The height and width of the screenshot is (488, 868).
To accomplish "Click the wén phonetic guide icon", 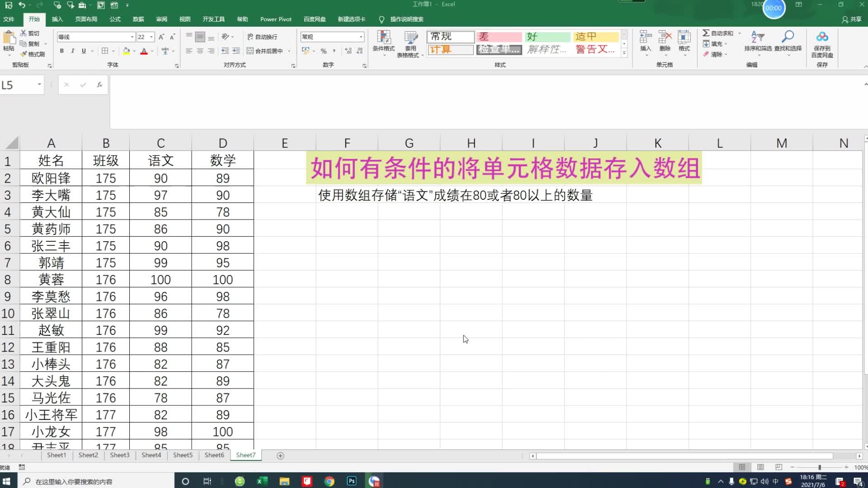I will pyautogui.click(x=165, y=51).
